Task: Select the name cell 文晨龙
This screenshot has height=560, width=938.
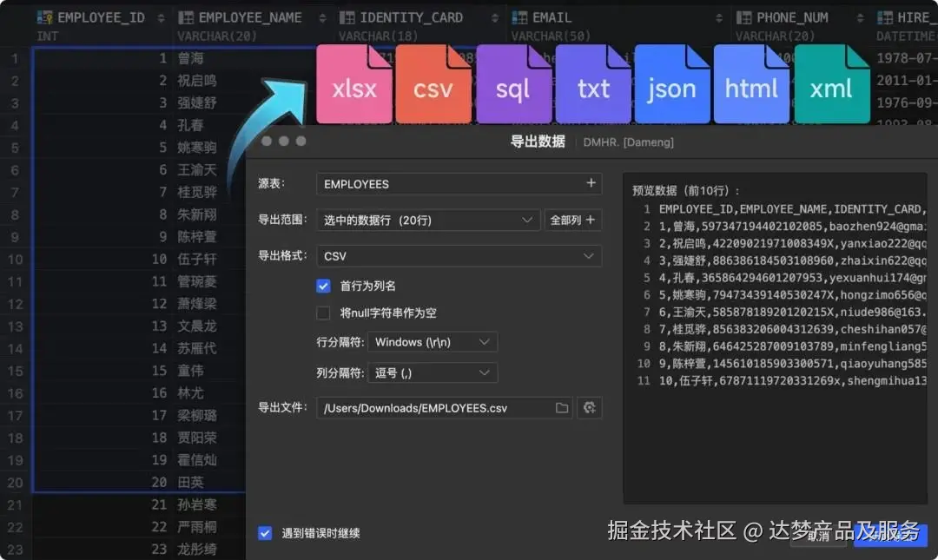Action: pyautogui.click(x=197, y=326)
